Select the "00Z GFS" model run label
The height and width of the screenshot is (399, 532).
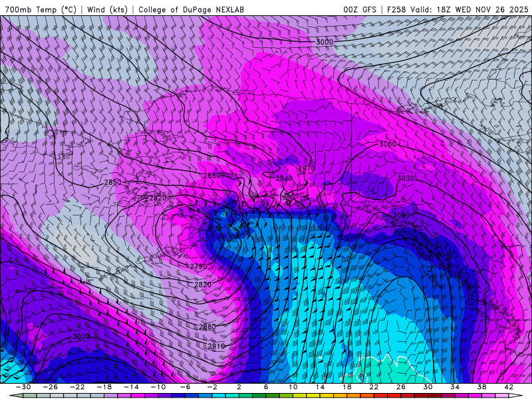(x=360, y=9)
